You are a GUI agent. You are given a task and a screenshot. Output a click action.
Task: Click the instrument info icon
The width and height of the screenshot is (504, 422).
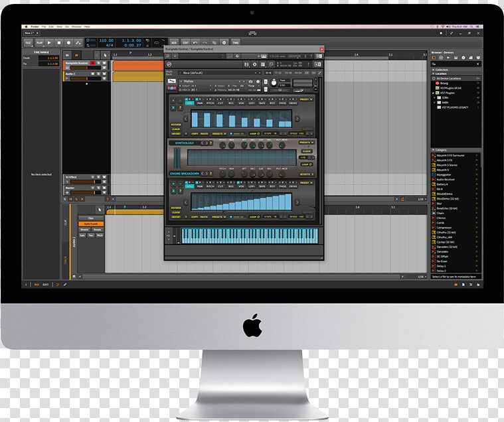click(x=258, y=82)
